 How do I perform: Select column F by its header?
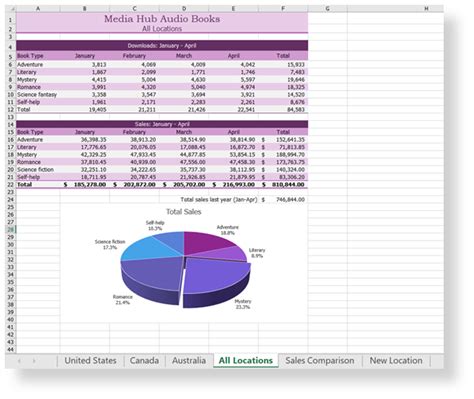(283, 9)
